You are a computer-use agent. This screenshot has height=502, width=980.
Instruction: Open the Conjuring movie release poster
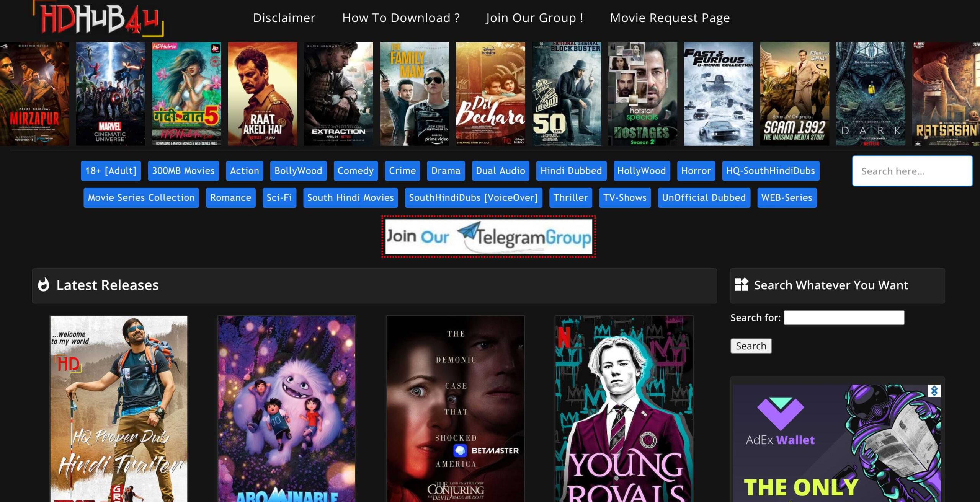click(x=455, y=409)
